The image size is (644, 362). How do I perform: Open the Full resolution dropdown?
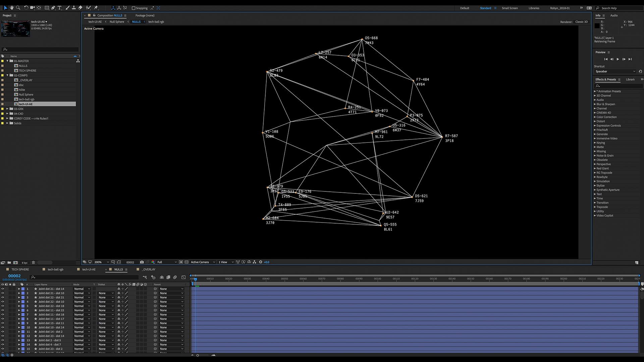point(167,262)
